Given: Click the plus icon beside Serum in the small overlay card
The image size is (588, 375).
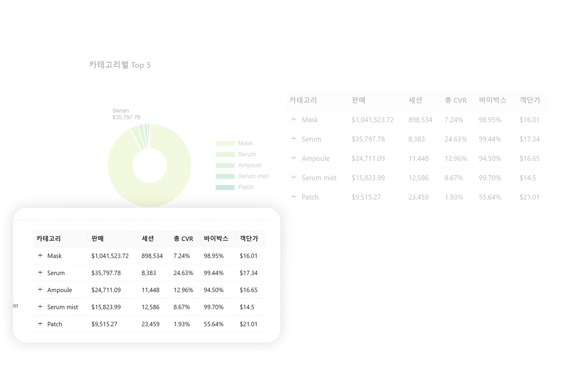Looking at the screenshot, I should pos(40,272).
